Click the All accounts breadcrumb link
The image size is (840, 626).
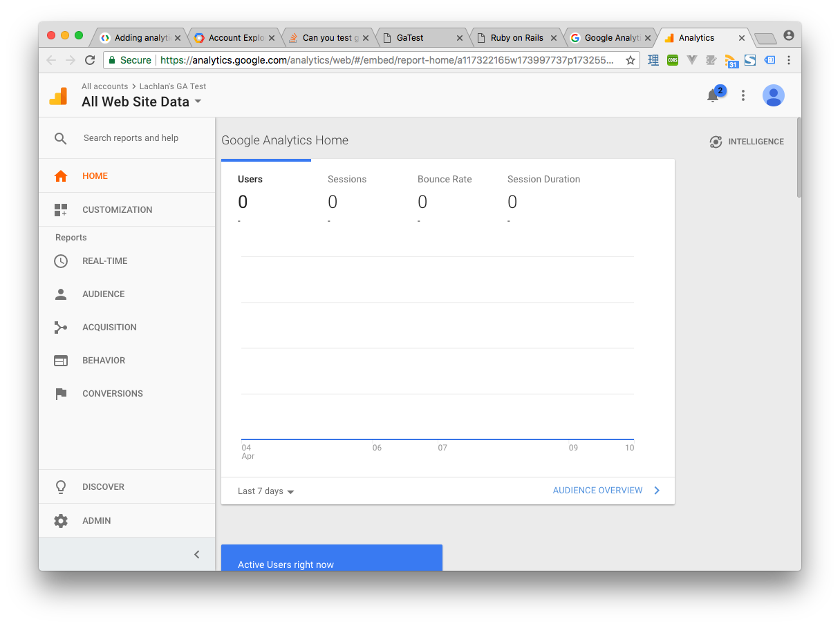pos(104,86)
